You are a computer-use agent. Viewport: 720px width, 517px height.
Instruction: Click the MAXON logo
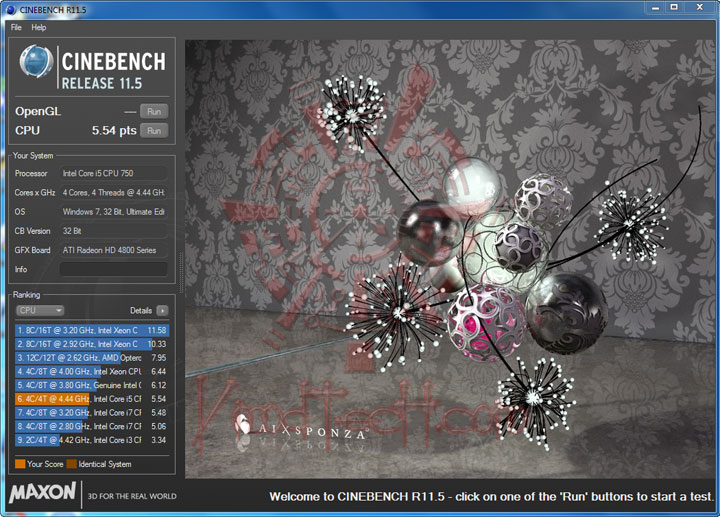(42, 493)
